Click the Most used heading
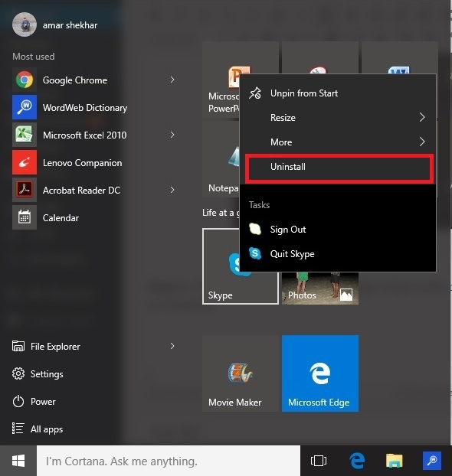The width and height of the screenshot is (452, 476). tap(34, 57)
